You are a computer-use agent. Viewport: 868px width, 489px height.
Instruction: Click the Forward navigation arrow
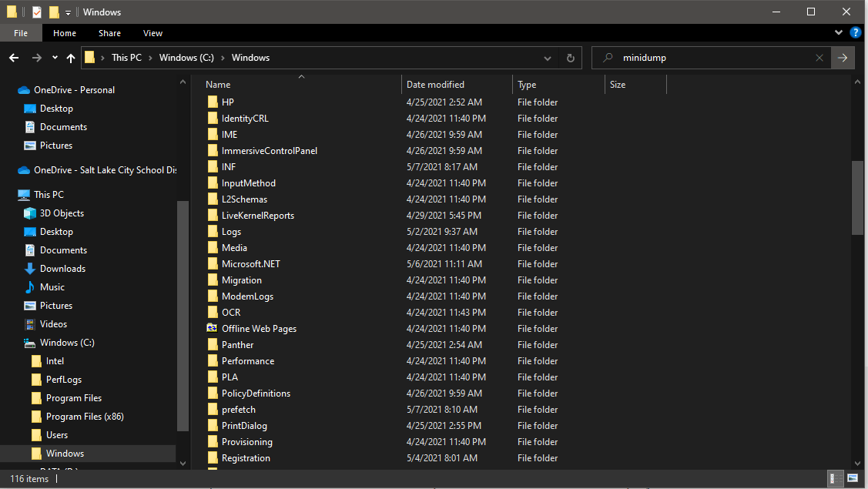36,58
